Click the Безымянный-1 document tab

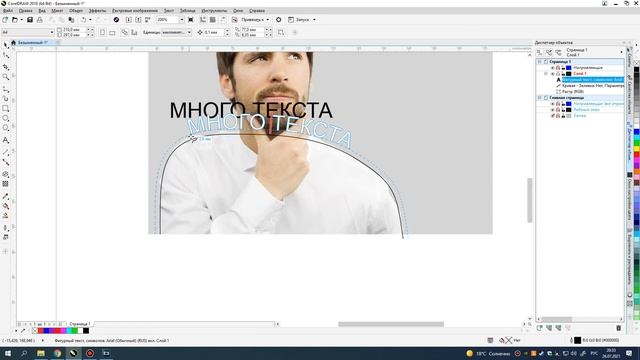click(x=33, y=42)
